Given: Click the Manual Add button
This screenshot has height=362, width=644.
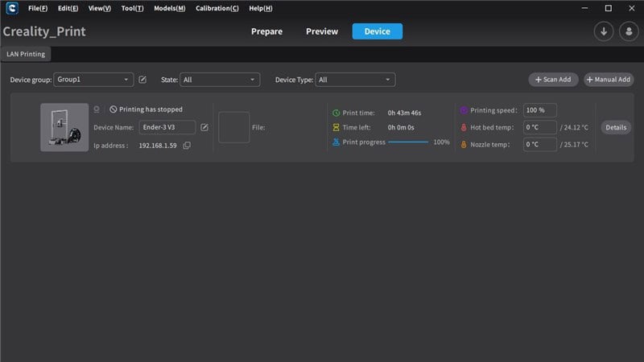Looking at the screenshot, I should point(609,80).
